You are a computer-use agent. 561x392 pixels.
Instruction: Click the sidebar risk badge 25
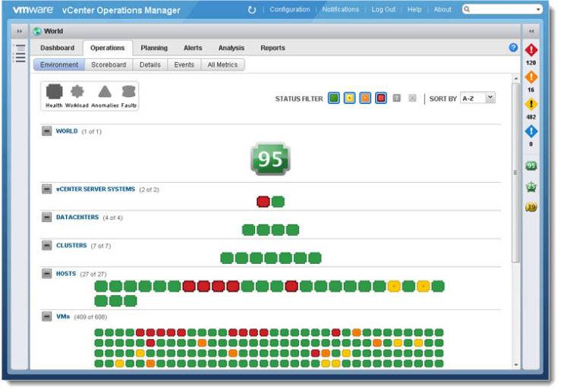tap(531, 187)
